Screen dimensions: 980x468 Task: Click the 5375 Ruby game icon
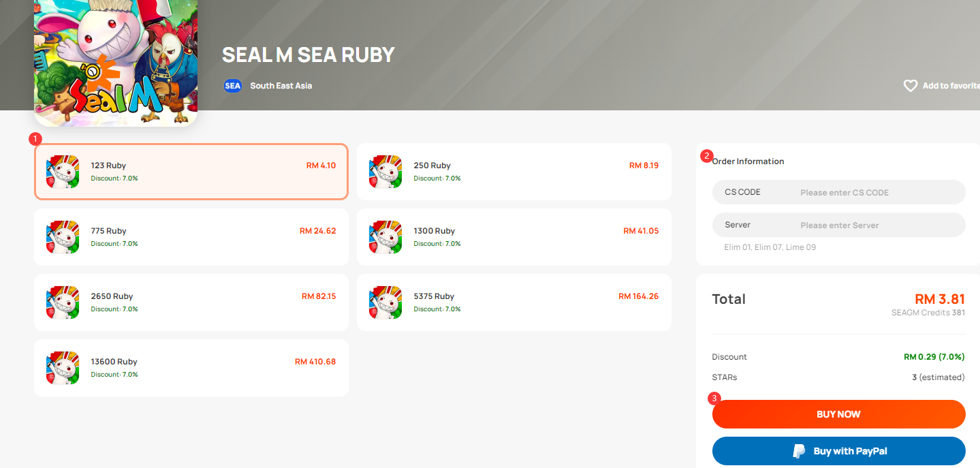pos(385,302)
